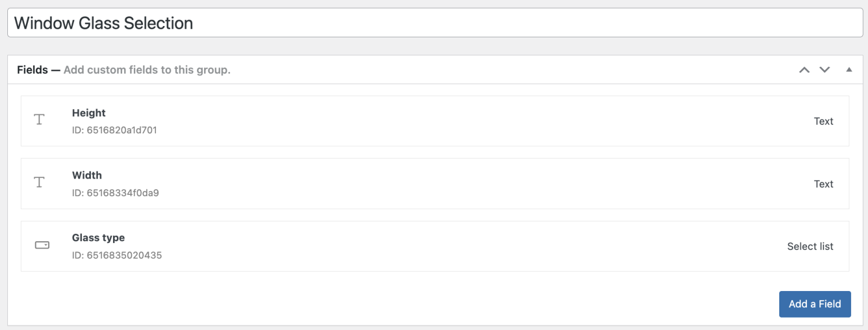
Task: Click the Glass type select list icon
Action: (42, 245)
